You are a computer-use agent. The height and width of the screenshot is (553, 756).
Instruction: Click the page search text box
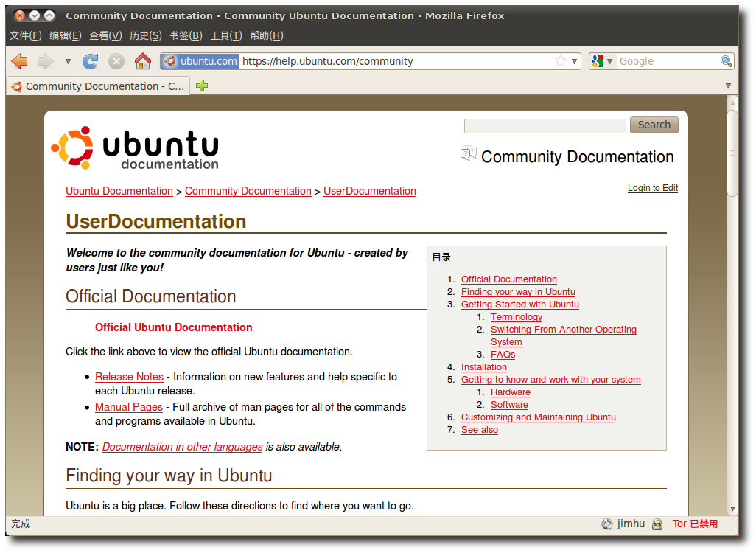tap(545, 125)
